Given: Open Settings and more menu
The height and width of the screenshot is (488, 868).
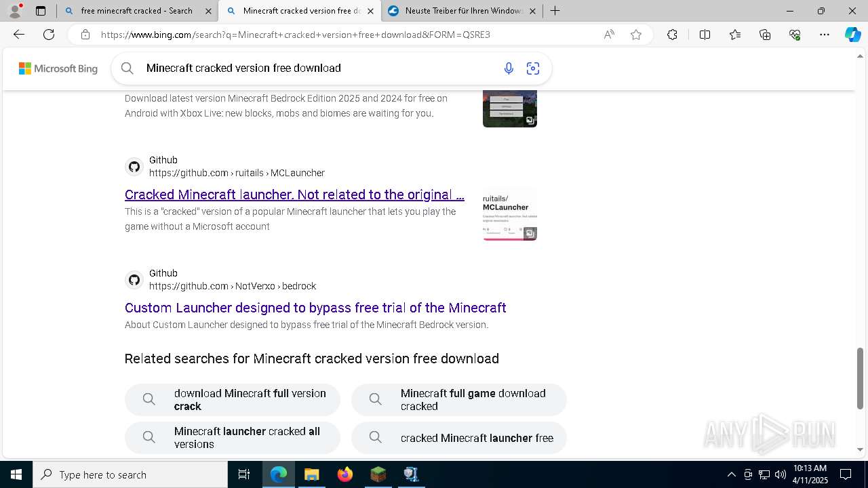Looking at the screenshot, I should (x=825, y=35).
